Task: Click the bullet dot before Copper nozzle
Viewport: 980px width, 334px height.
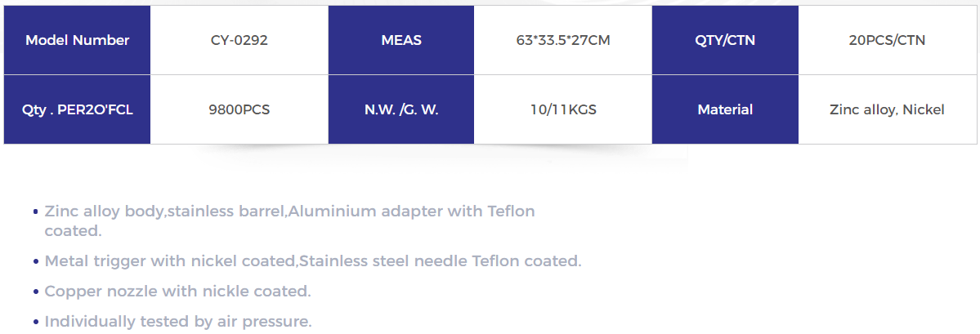Action: tap(36, 292)
